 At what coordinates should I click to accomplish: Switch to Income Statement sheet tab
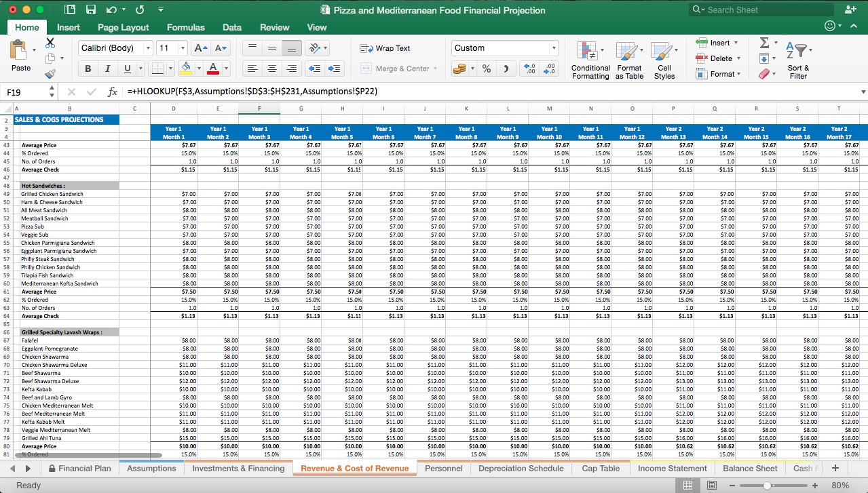[671, 469]
